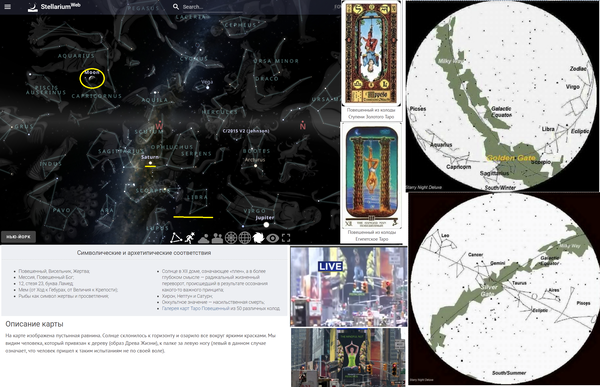600x387 pixels.
Task: Click the Stellarium Web logo
Action: pyautogui.click(x=54, y=7)
